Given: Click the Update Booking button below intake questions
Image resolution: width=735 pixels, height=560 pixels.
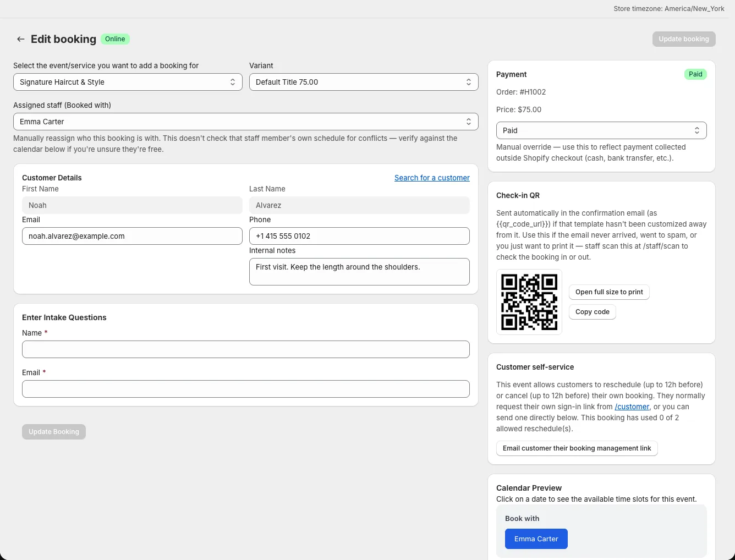Looking at the screenshot, I should click(54, 432).
